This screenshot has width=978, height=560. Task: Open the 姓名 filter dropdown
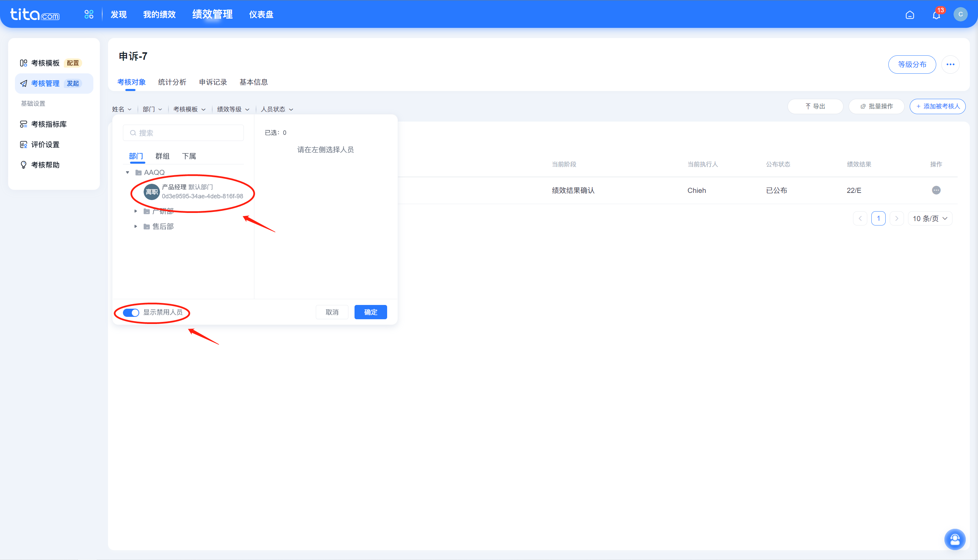122,110
